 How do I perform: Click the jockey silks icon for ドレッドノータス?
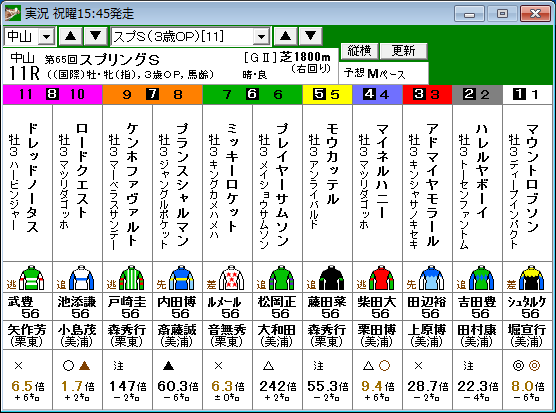[32, 278]
